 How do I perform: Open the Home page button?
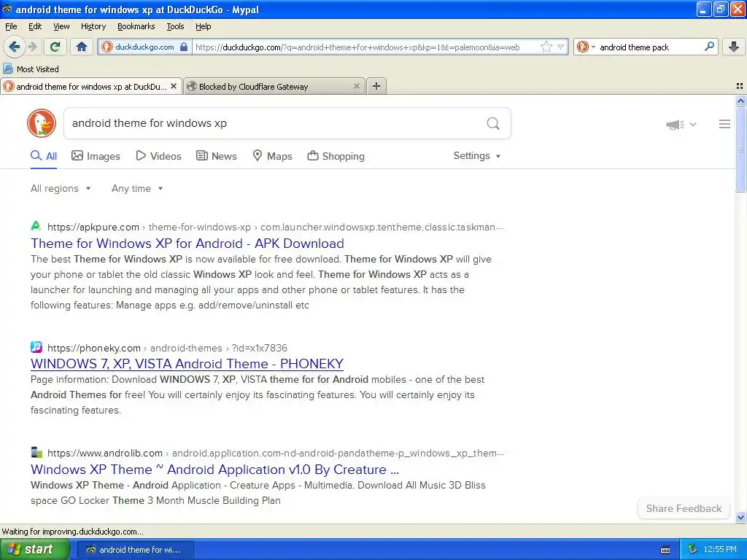[82, 47]
